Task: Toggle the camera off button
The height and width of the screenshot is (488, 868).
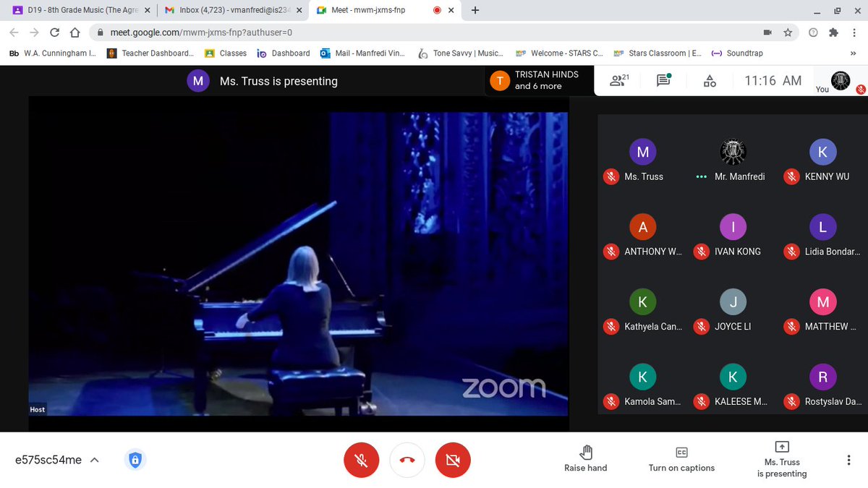Action: pos(453,461)
